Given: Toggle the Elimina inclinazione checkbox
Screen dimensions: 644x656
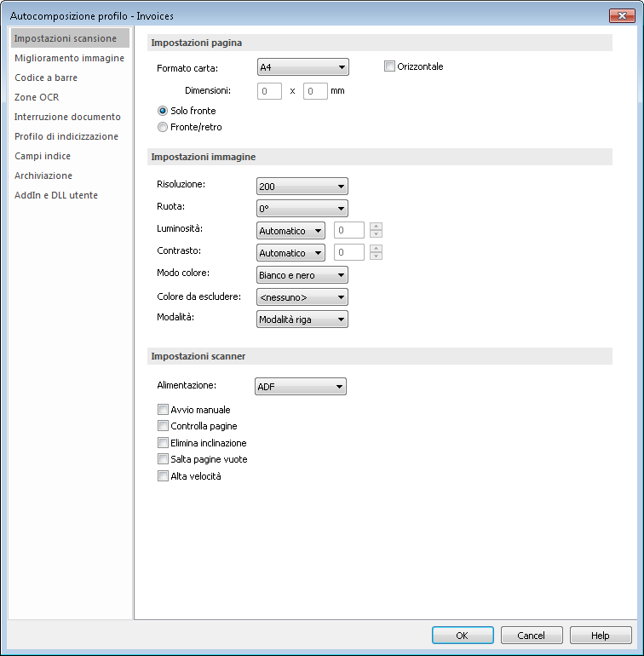Looking at the screenshot, I should [x=163, y=443].
